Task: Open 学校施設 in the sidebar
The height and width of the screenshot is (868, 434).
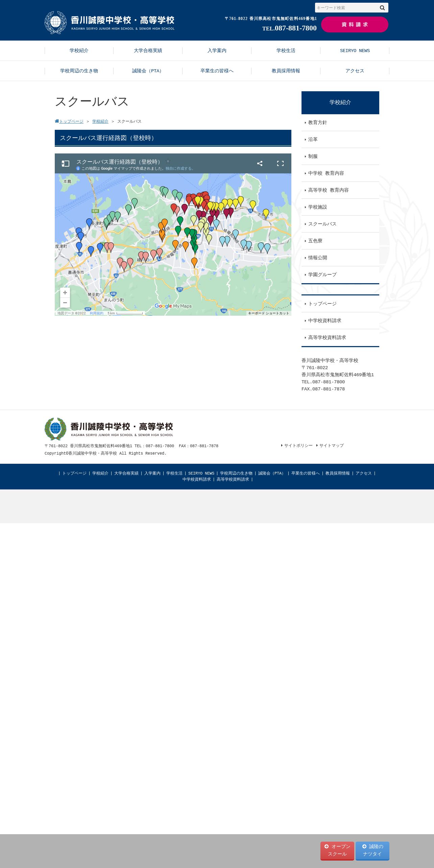Action: pyautogui.click(x=340, y=207)
